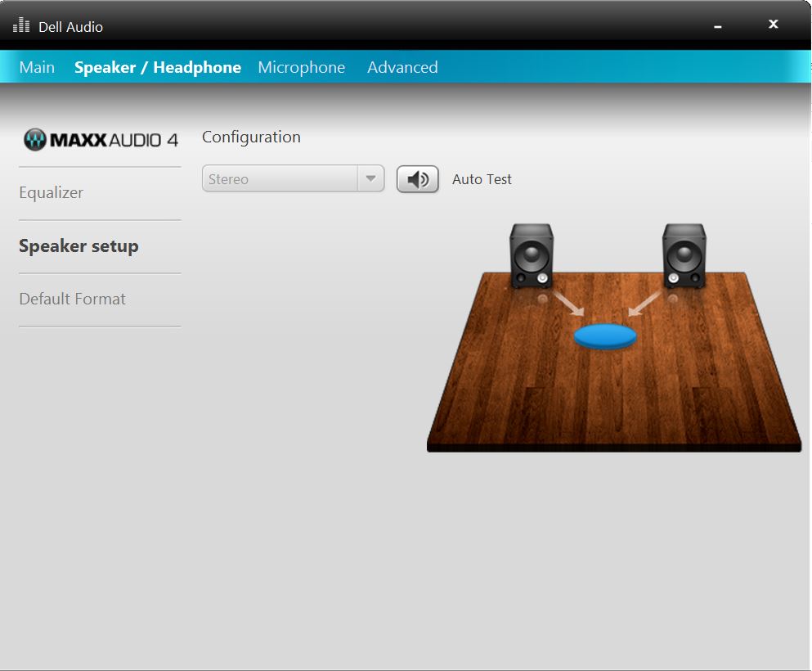Open the Equalizer section in sidebar

52,193
